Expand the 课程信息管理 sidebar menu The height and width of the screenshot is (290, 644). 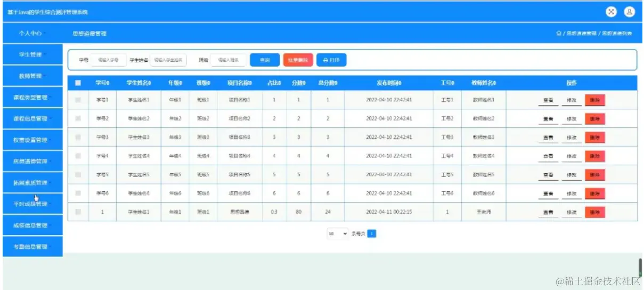[32, 118]
